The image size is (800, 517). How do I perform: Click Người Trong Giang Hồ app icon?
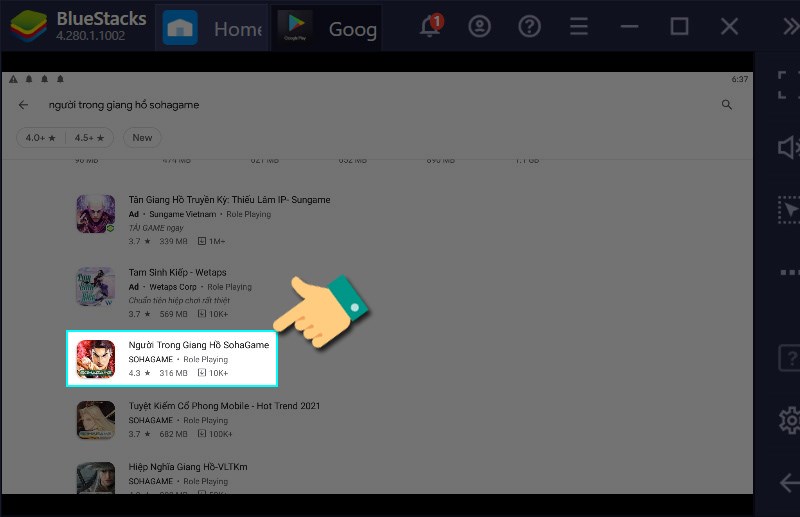(x=96, y=359)
